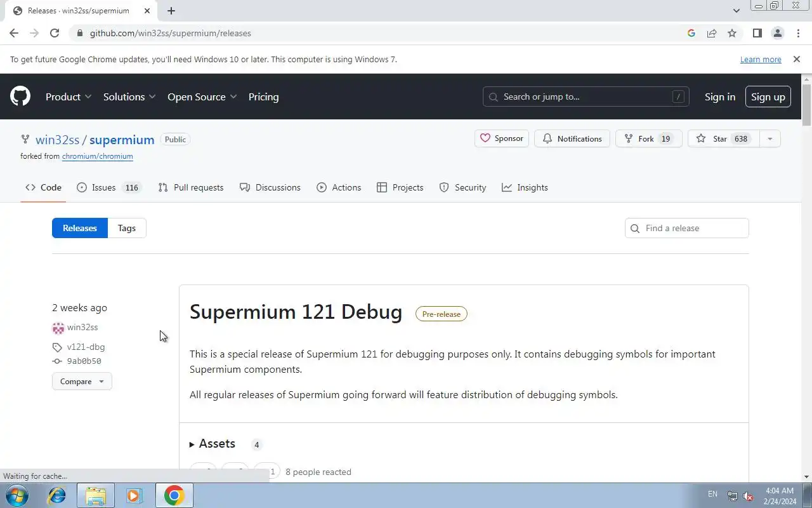Click the network tray icon
The width and height of the screenshot is (812, 508).
pyautogui.click(x=733, y=496)
